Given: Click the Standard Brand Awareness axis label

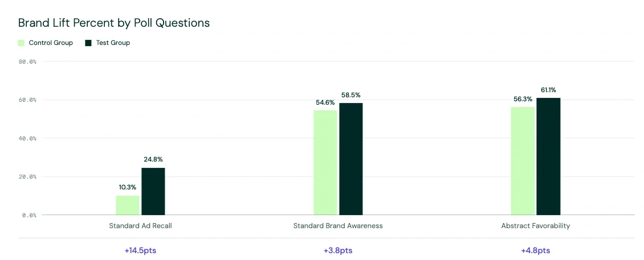Looking at the screenshot, I should coord(338,226).
